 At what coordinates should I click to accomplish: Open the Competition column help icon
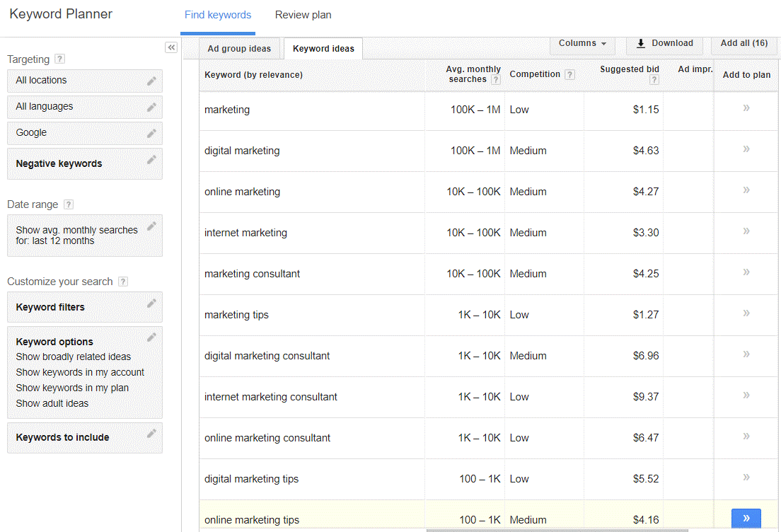(x=569, y=75)
